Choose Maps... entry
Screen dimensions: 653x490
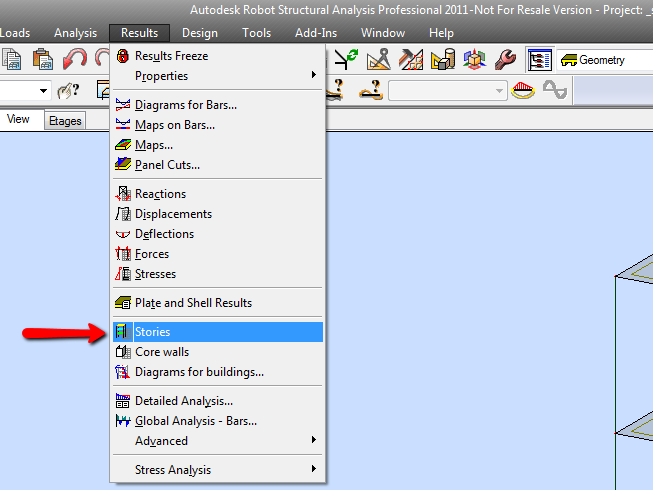pyautogui.click(x=217, y=145)
